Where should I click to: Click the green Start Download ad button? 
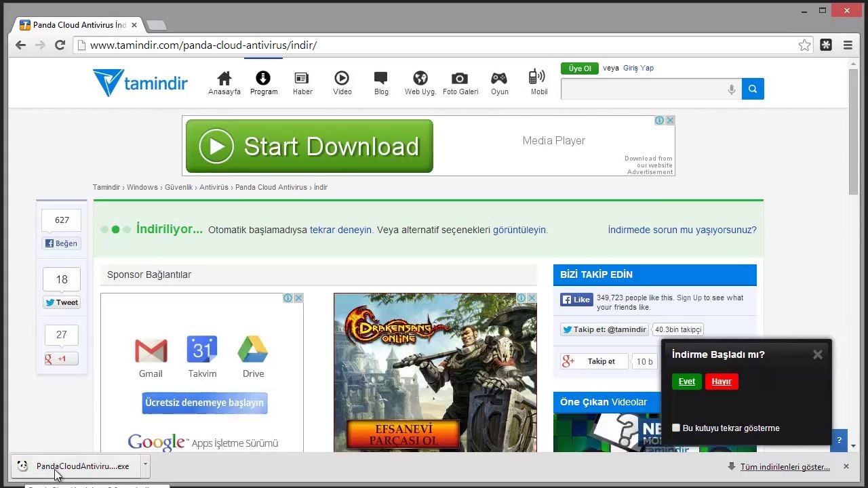(309, 146)
